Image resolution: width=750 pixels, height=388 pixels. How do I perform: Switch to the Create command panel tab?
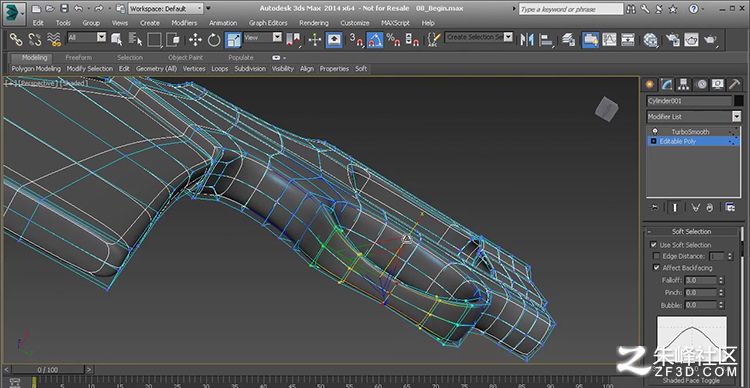(x=649, y=85)
